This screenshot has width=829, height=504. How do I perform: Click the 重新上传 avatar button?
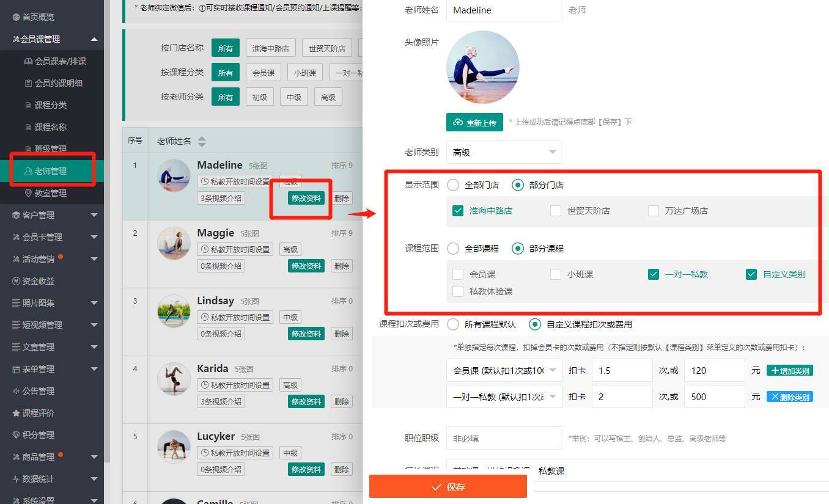475,122
